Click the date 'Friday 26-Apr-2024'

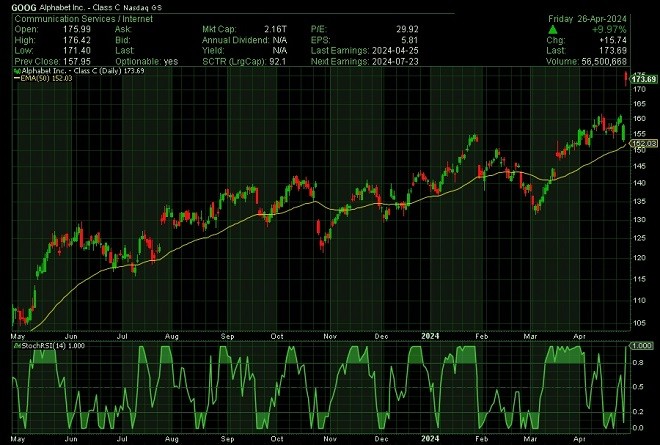point(587,19)
